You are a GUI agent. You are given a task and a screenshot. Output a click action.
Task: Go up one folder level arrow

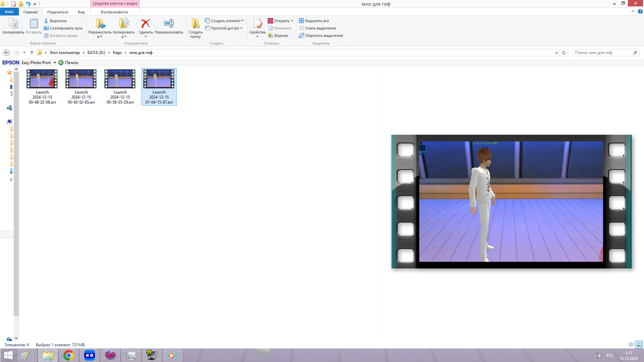point(32,52)
